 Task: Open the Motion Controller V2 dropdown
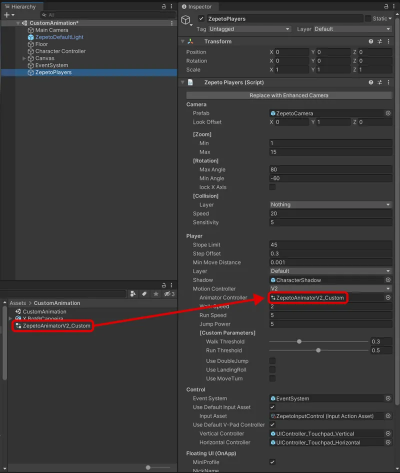click(x=330, y=289)
